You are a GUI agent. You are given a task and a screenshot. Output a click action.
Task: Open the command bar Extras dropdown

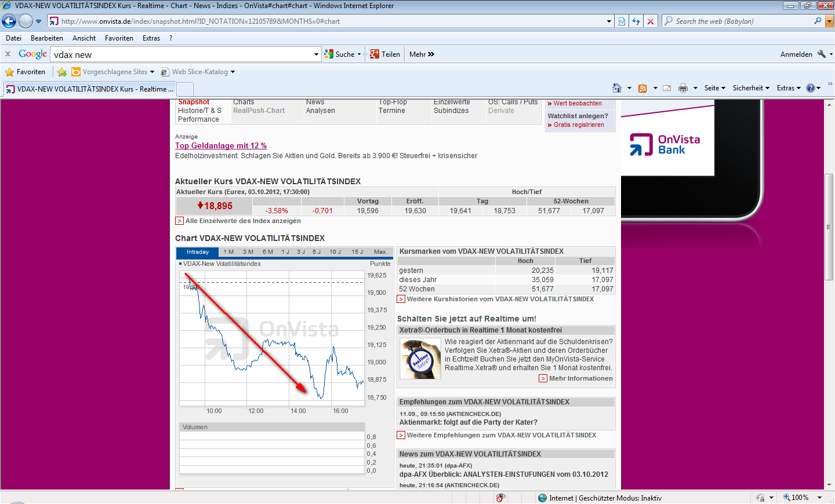(789, 88)
